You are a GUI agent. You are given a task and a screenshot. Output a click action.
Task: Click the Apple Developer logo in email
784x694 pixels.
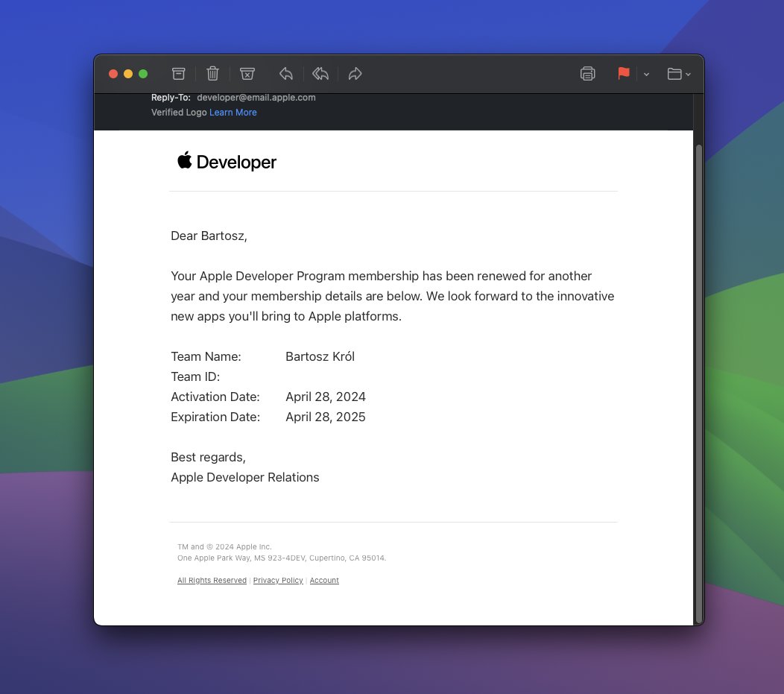[x=227, y=162]
